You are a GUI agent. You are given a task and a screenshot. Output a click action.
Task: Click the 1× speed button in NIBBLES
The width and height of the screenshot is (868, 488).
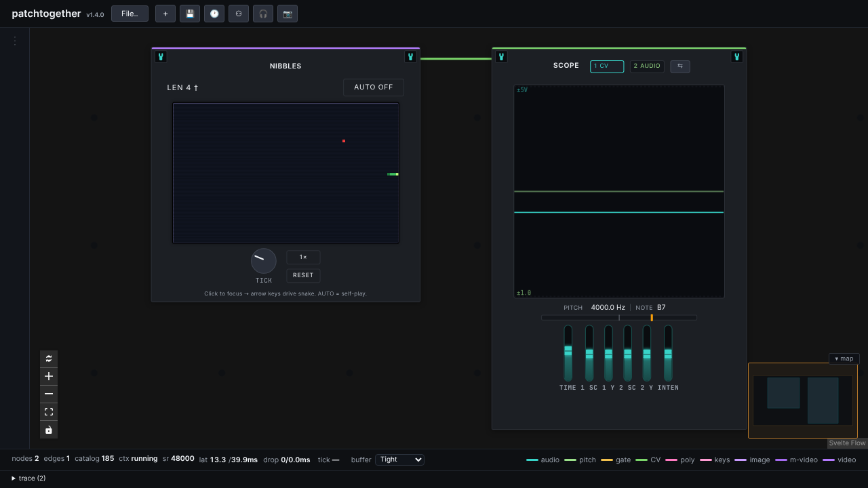coord(303,258)
